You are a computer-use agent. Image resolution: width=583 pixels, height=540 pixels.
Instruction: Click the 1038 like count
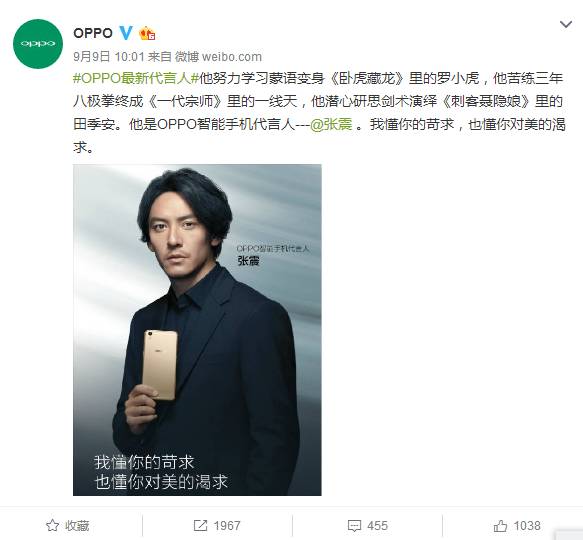(x=527, y=525)
